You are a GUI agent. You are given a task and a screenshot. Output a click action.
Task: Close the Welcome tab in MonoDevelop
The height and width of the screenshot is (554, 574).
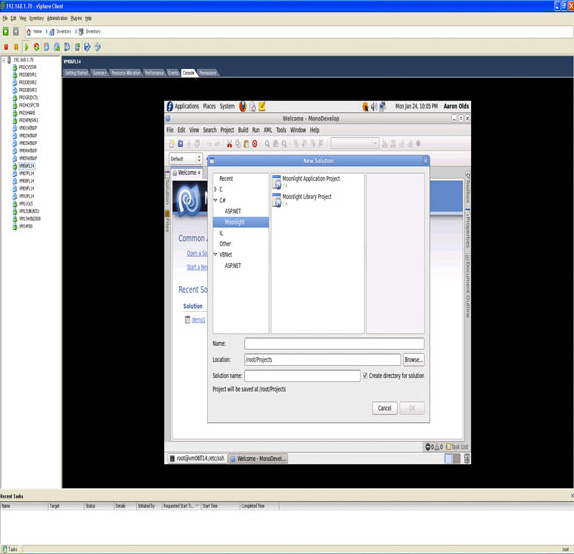point(199,172)
